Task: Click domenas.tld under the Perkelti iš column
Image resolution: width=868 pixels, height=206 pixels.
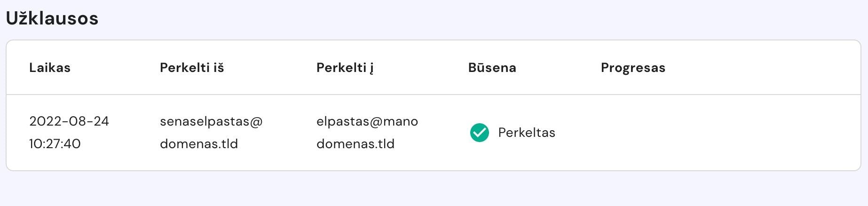Action: 199,144
